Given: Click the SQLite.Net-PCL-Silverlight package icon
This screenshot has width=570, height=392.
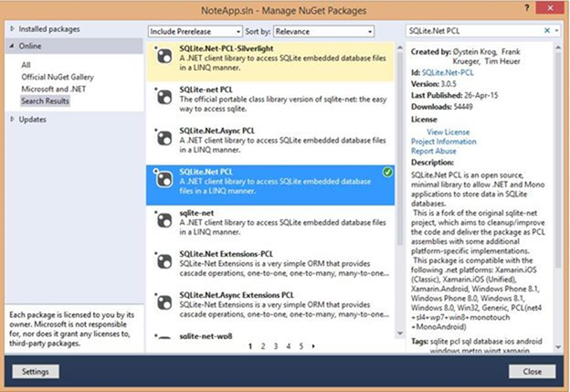Looking at the screenshot, I should tap(164, 56).
